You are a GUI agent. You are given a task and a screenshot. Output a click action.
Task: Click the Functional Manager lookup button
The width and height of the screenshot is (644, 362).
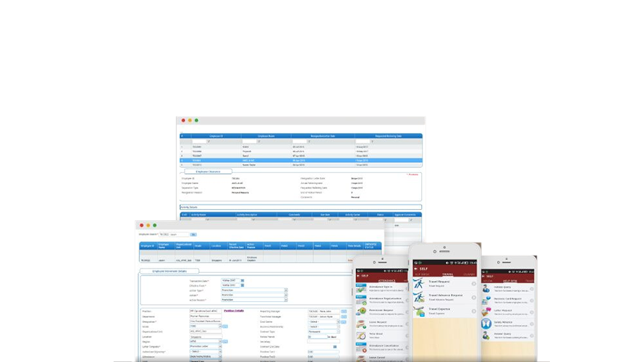click(344, 317)
